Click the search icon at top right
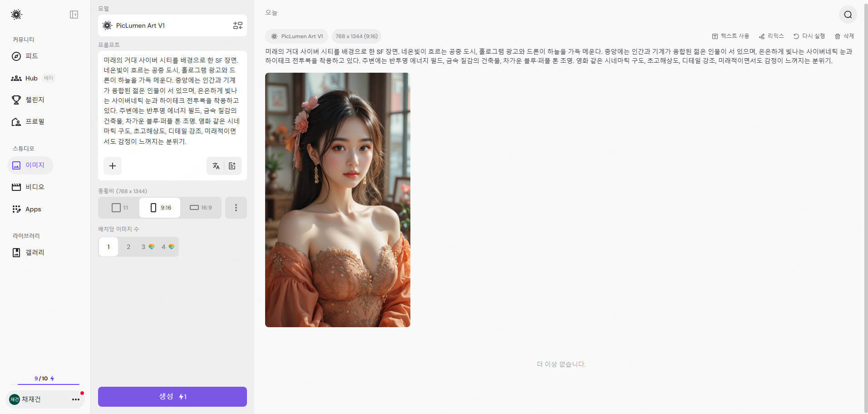The image size is (868, 414). pos(848,15)
